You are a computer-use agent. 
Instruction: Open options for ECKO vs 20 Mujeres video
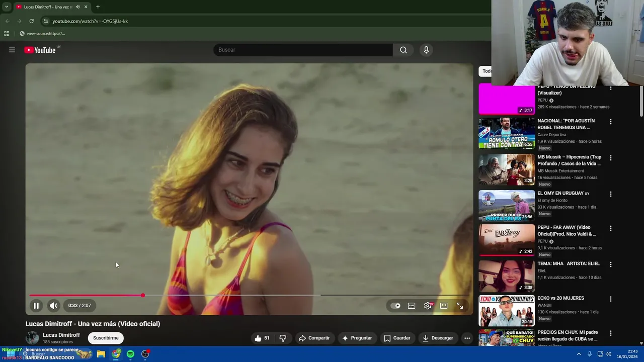click(611, 299)
